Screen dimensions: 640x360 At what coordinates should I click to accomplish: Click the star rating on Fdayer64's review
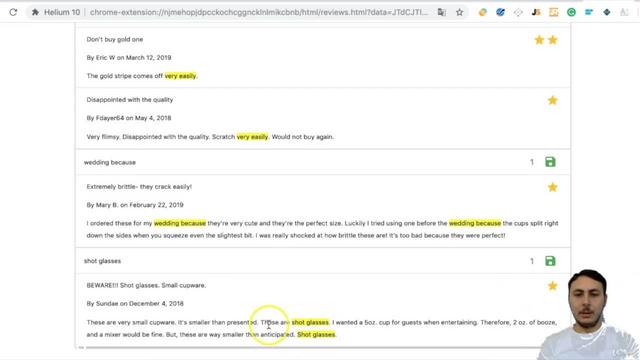pyautogui.click(x=553, y=100)
